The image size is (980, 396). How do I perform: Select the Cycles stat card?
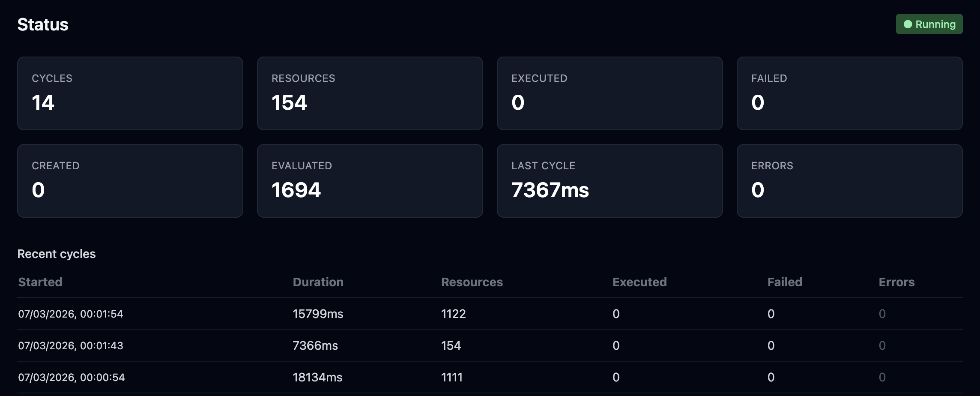click(x=130, y=93)
